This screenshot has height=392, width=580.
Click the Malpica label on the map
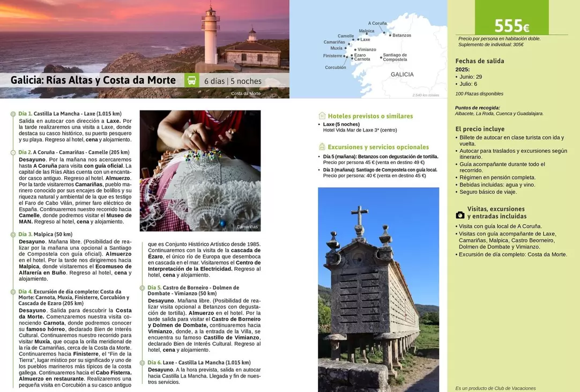(x=366, y=31)
